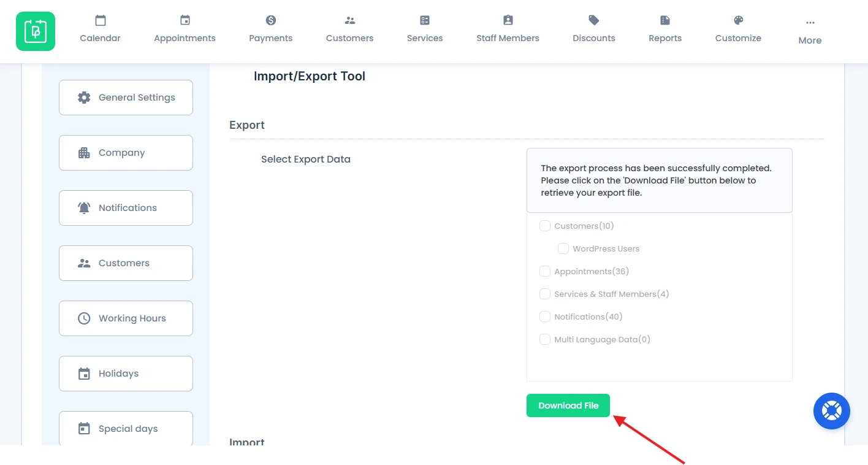Open the Holidays settings tab label
Screen dimensions: 868x465
tap(119, 374)
